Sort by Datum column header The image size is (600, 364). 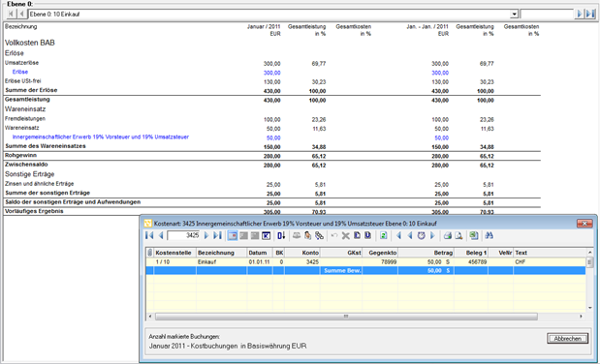pyautogui.click(x=259, y=253)
